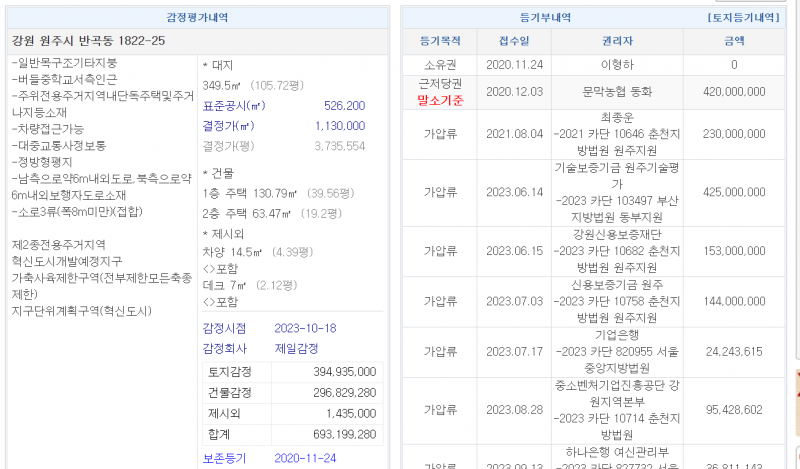Sort by the 등기목적 column header
The height and width of the screenshot is (469, 800).
pyautogui.click(x=441, y=41)
